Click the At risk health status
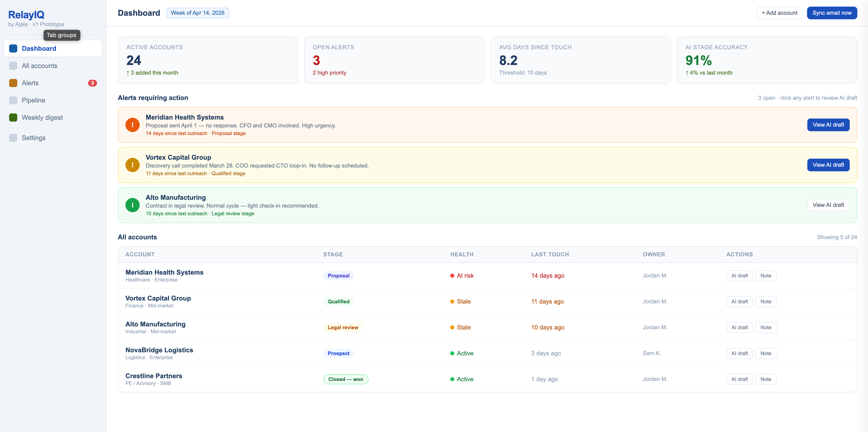Image resolution: width=868 pixels, height=432 pixels. tap(462, 276)
